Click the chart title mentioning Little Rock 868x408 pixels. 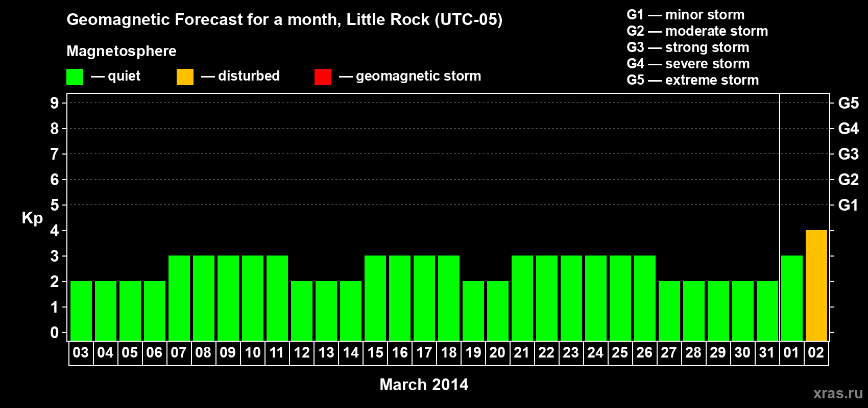[x=284, y=20]
